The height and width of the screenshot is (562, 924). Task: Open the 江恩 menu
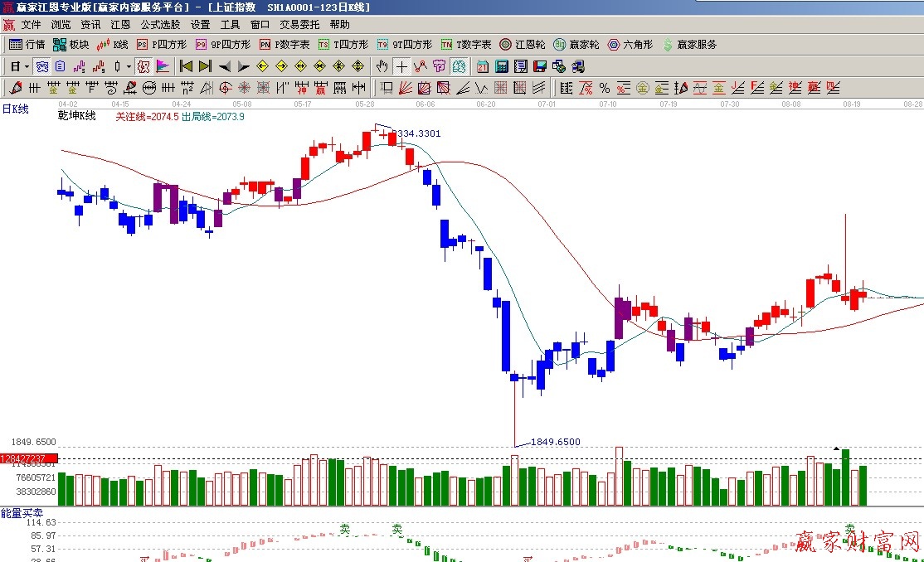120,25
